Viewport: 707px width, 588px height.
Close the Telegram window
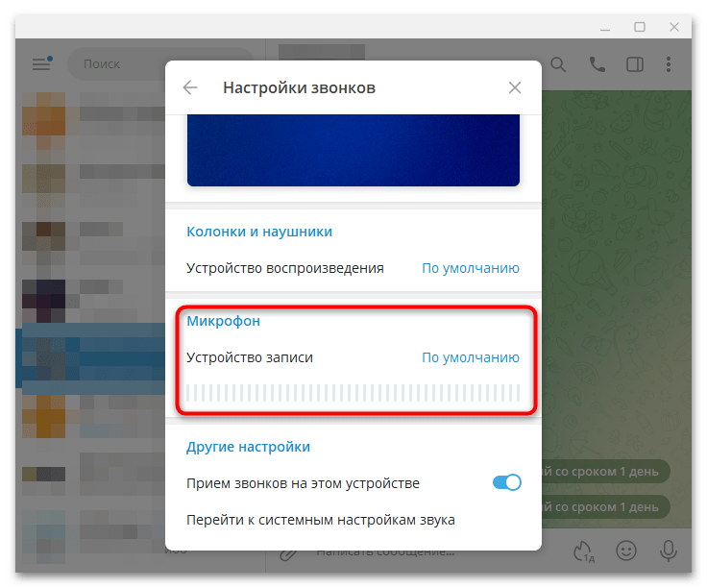674,27
